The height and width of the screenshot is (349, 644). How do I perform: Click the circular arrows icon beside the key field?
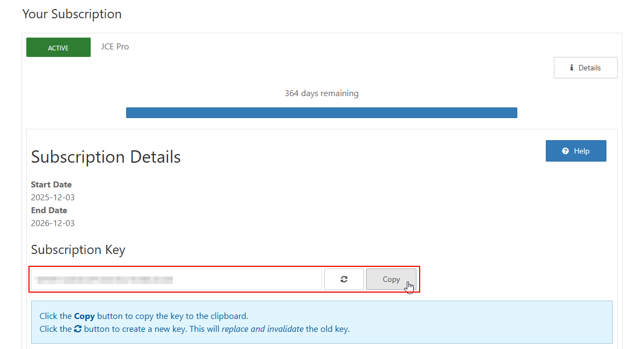click(x=344, y=279)
